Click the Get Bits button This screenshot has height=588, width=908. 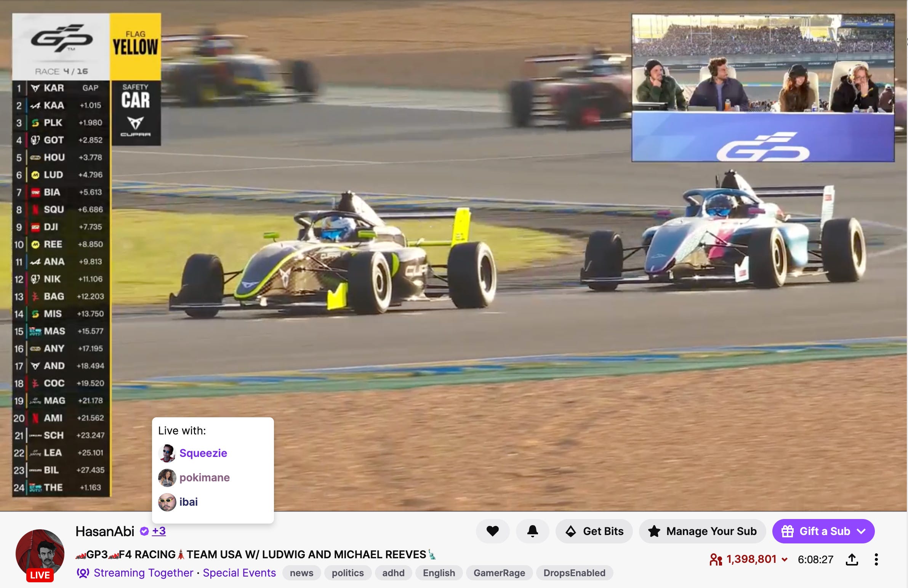click(x=594, y=531)
